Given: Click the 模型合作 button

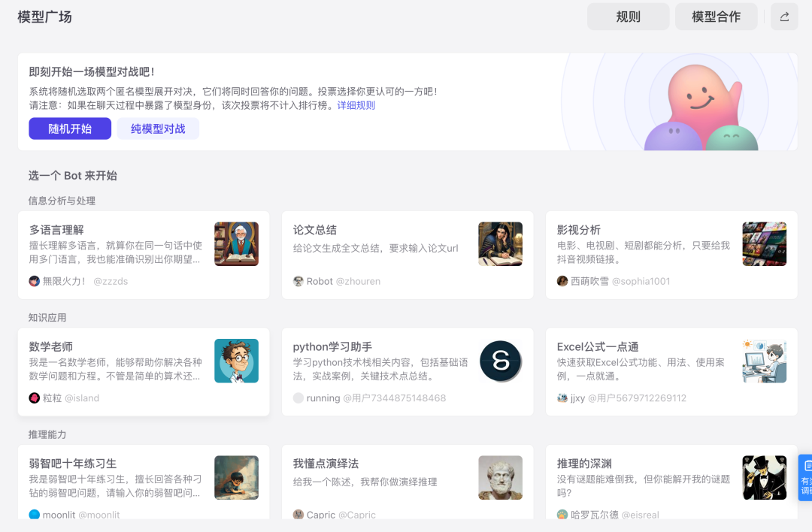Looking at the screenshot, I should tap(716, 17).
